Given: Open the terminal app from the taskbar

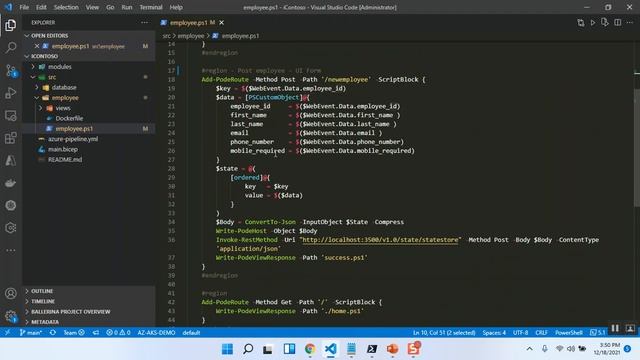Looking at the screenshot, I should pos(372,349).
